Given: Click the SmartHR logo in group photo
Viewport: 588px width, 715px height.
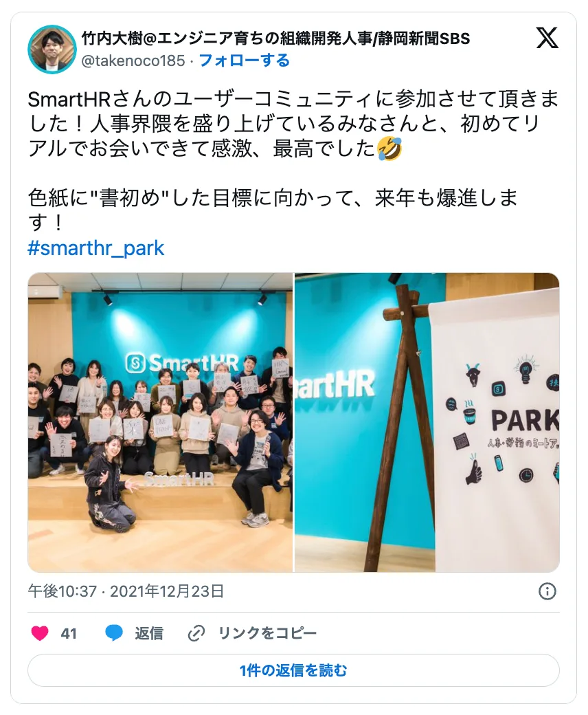Looking at the screenshot, I should [182, 363].
